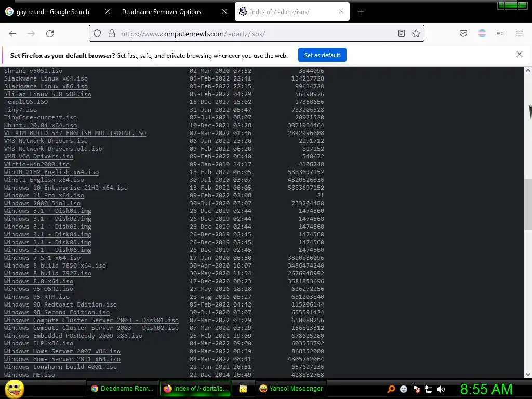
Task: Reload the page with the refresh icon
Action: pos(50,34)
